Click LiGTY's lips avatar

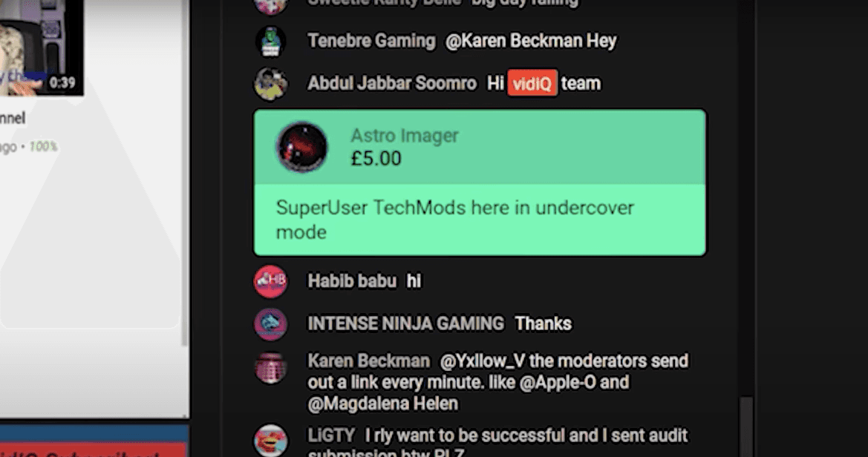(x=271, y=441)
